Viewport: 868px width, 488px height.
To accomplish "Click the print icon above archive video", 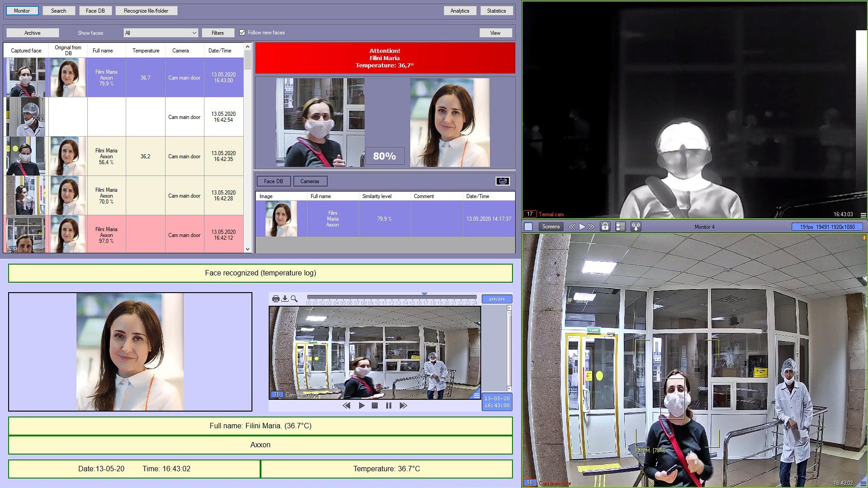I will point(275,298).
